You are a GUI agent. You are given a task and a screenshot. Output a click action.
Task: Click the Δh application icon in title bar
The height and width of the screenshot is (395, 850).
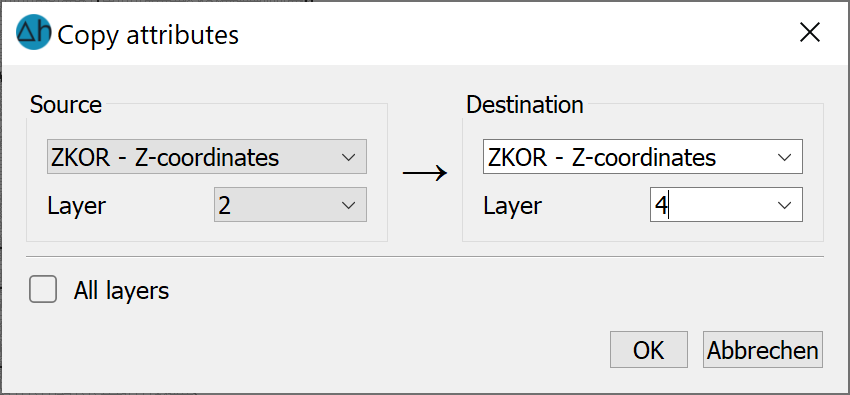pyautogui.click(x=34, y=33)
